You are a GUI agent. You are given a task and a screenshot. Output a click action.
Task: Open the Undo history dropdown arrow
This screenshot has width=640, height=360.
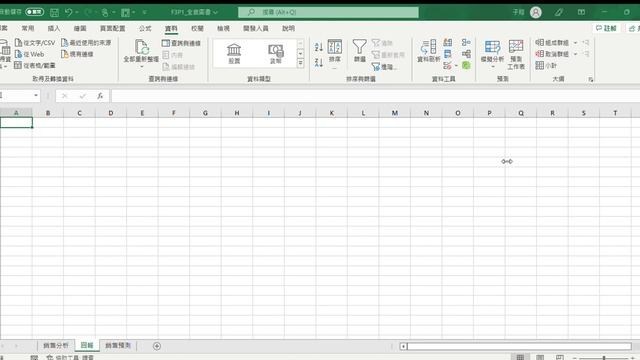point(77,12)
